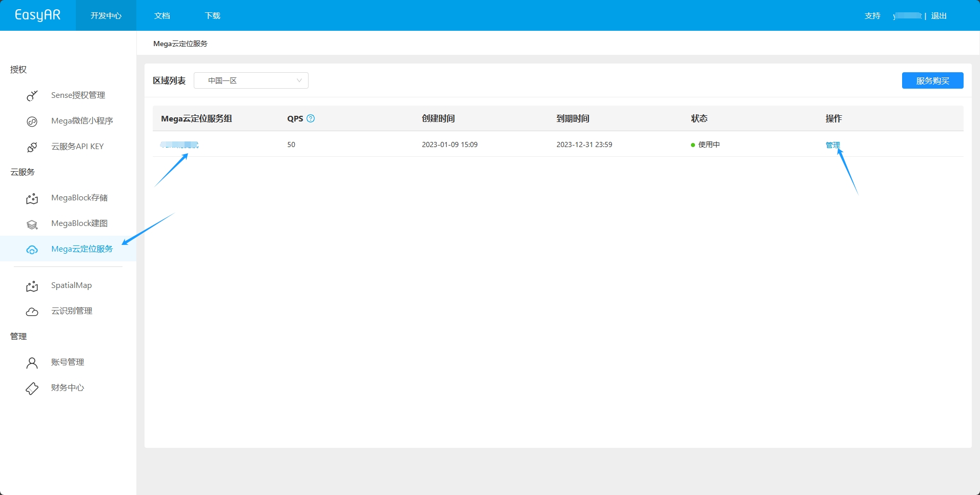The width and height of the screenshot is (980, 495).
Task: Click the Mega云定位服务 cloud icon
Action: 32,250
